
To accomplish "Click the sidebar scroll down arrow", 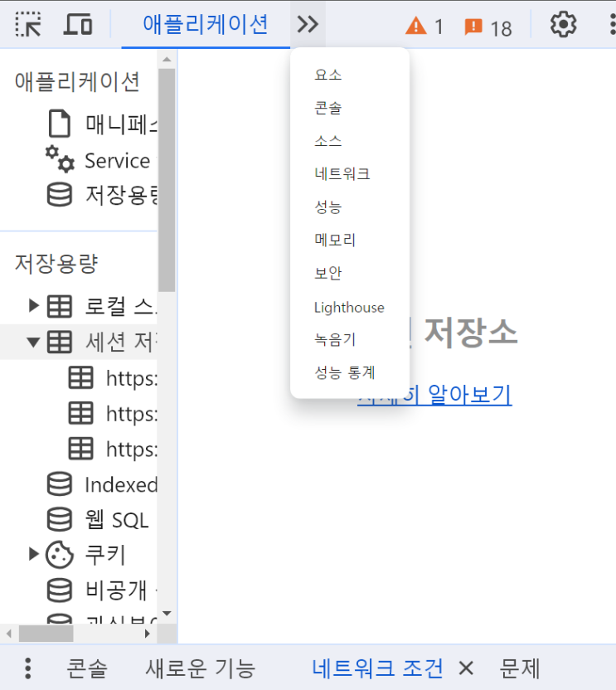I will (167, 613).
